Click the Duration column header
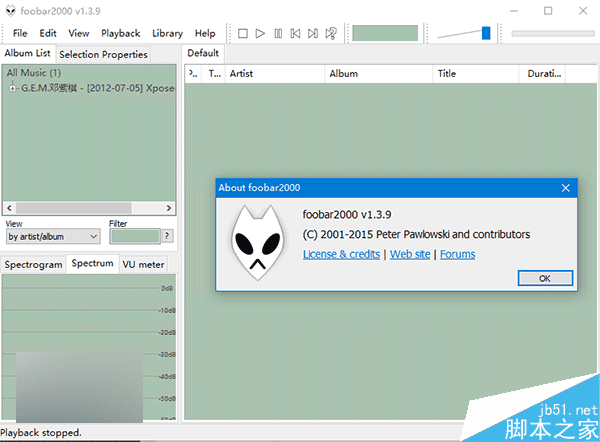The width and height of the screenshot is (600, 442). click(542, 74)
